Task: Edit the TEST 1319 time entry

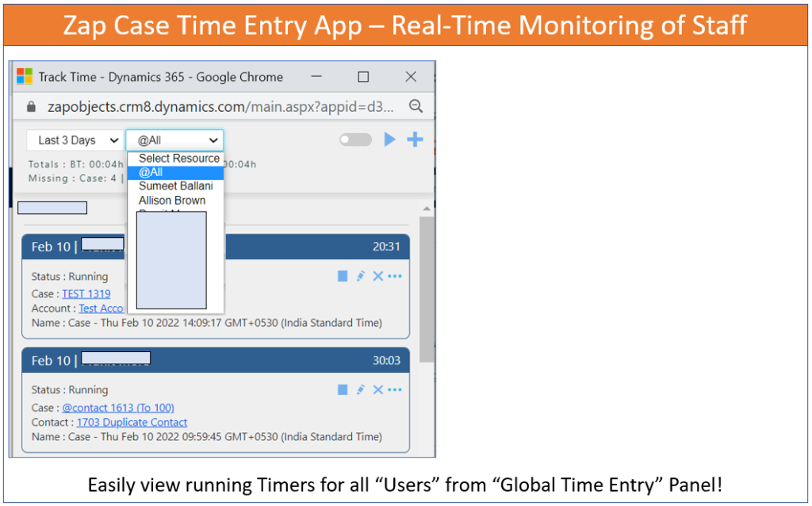Action: click(x=361, y=276)
